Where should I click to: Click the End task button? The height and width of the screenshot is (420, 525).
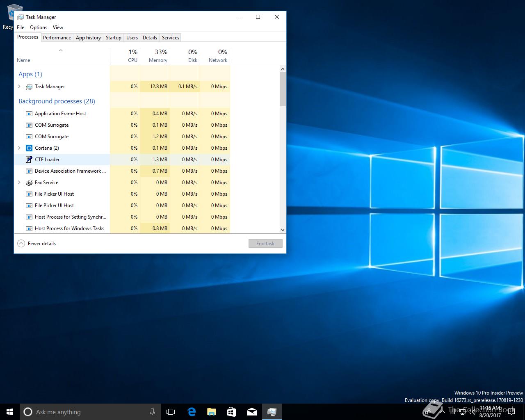click(265, 244)
